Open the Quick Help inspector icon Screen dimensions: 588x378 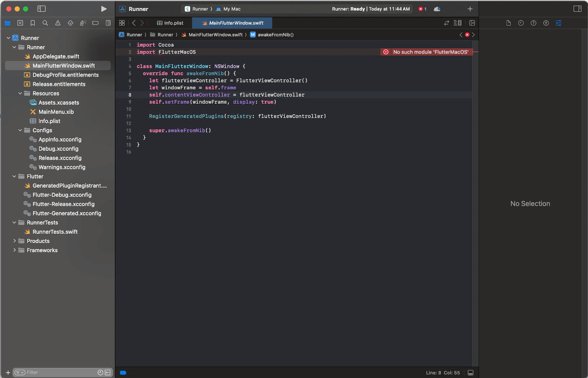(533, 23)
